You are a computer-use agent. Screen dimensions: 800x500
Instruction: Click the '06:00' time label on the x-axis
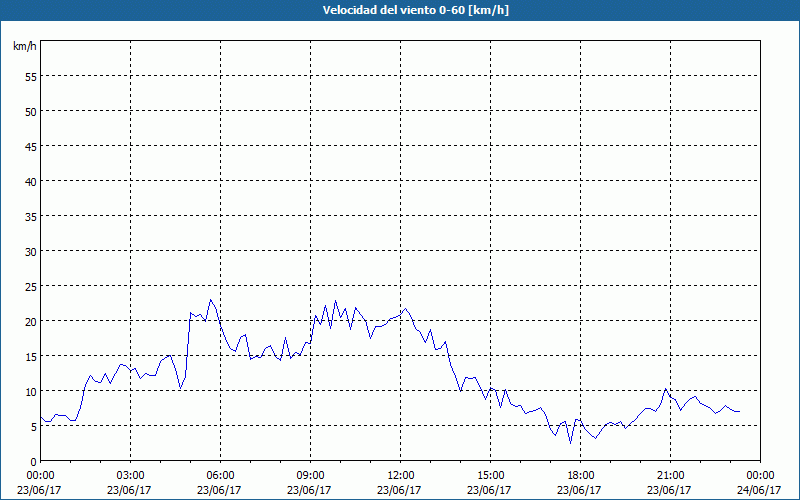(x=220, y=476)
